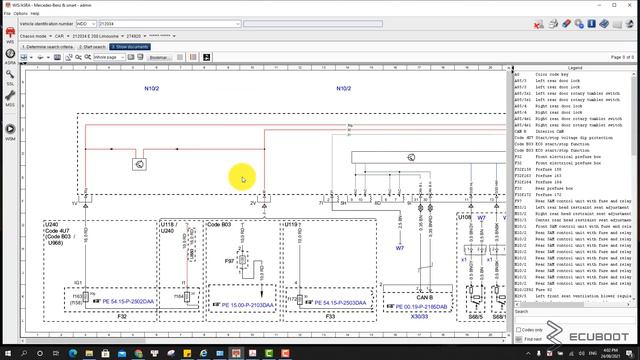Open the CAR vehicle type dropdown
Viewport: 640px width, 360px height.
coord(68,36)
